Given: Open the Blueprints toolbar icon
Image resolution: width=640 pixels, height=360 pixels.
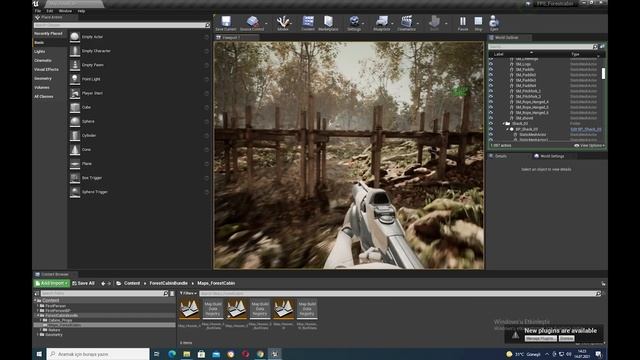Looking at the screenshot, I should (382, 22).
